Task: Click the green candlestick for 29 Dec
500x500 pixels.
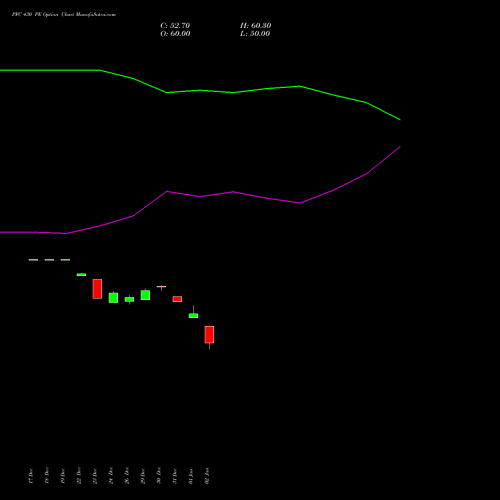Action: [x=145, y=295]
